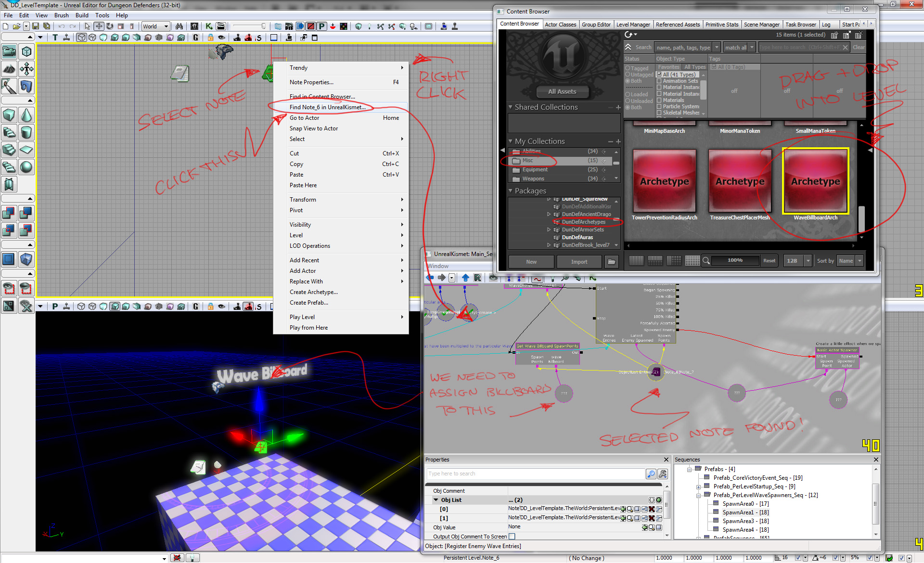Select the WaveBillboardArch archetype thumbnail

815,181
